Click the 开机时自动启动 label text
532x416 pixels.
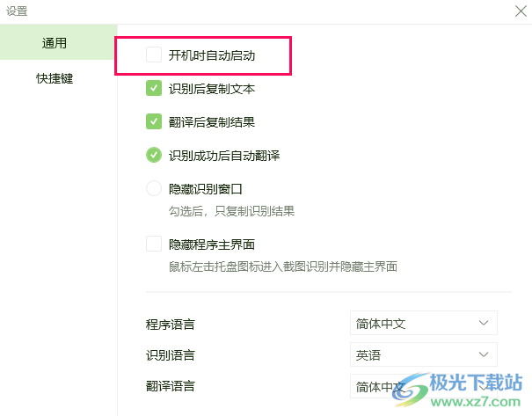tap(212, 55)
